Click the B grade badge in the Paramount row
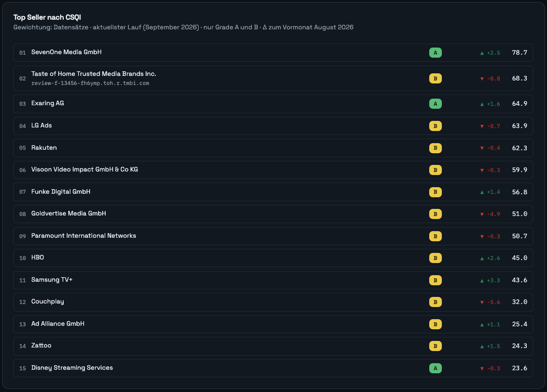This screenshot has height=392, width=547. click(x=435, y=236)
